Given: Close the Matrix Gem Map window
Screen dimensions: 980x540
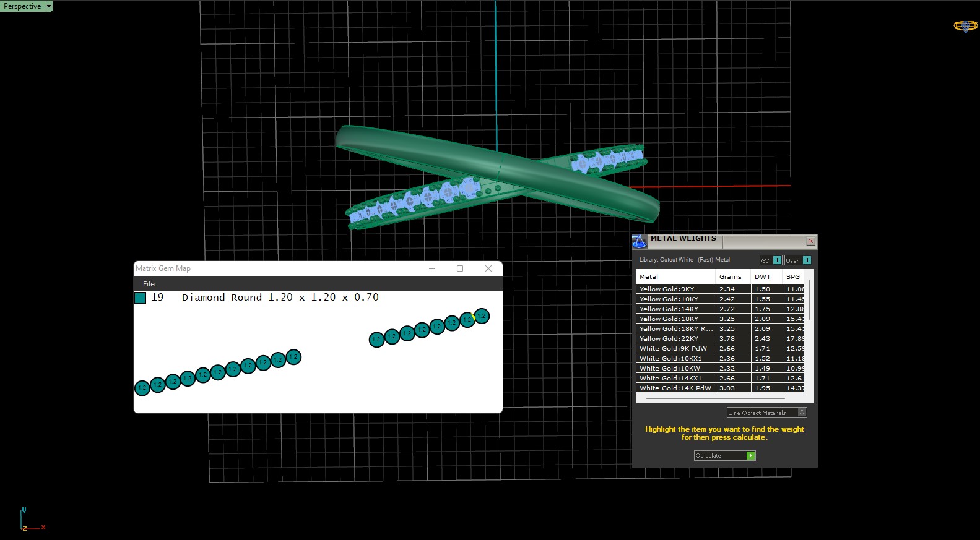Looking at the screenshot, I should click(x=488, y=268).
